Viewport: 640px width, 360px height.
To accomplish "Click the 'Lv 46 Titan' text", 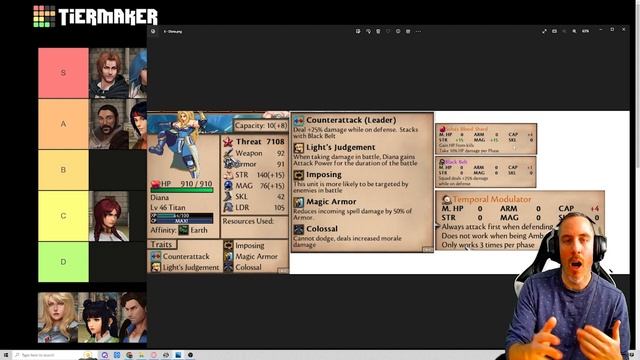I will tap(168, 207).
